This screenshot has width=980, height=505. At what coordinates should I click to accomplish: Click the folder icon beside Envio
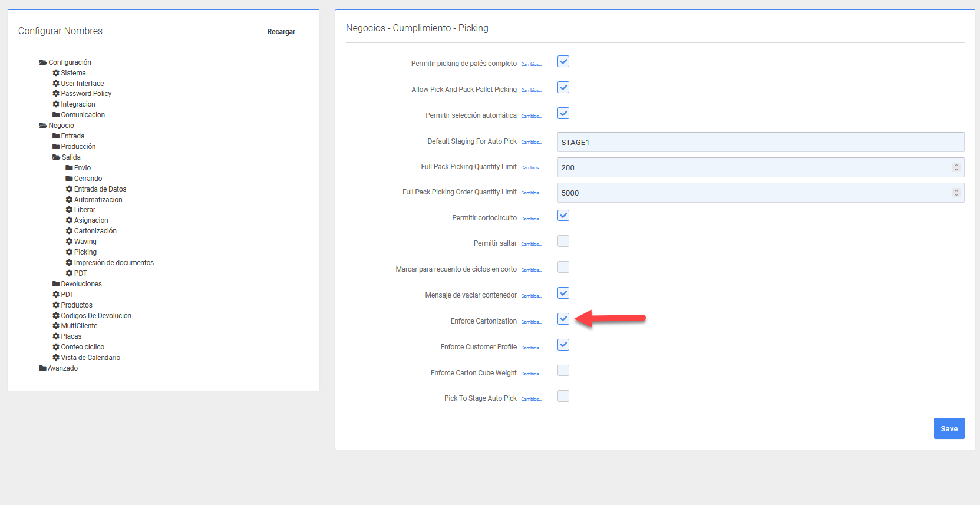69,168
